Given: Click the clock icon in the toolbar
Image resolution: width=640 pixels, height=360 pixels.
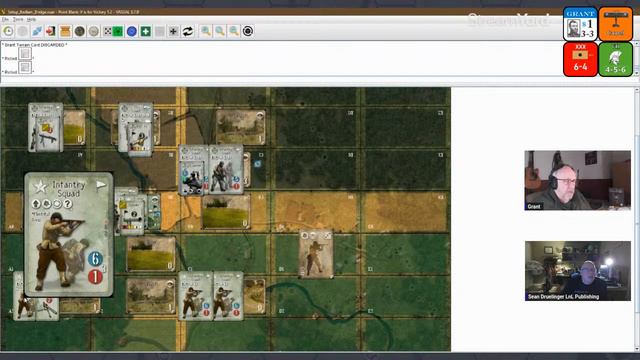Looking at the screenshot, I should (8, 31).
